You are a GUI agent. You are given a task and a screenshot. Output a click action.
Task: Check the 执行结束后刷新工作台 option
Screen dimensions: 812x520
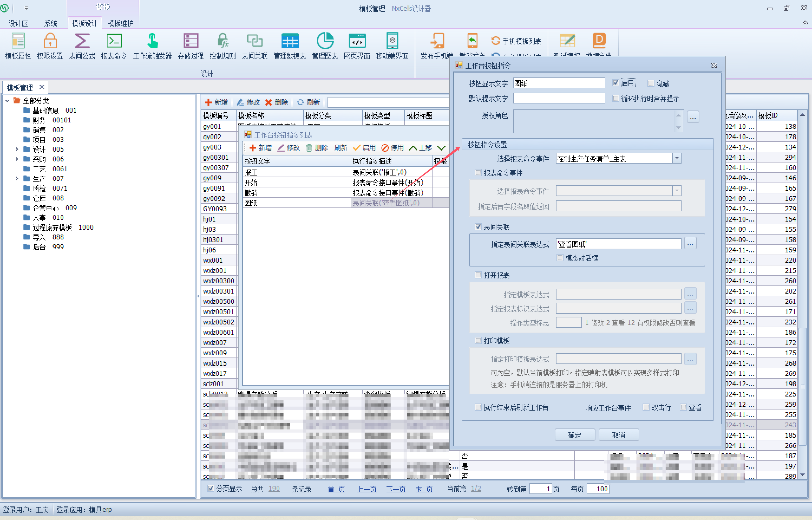point(478,407)
